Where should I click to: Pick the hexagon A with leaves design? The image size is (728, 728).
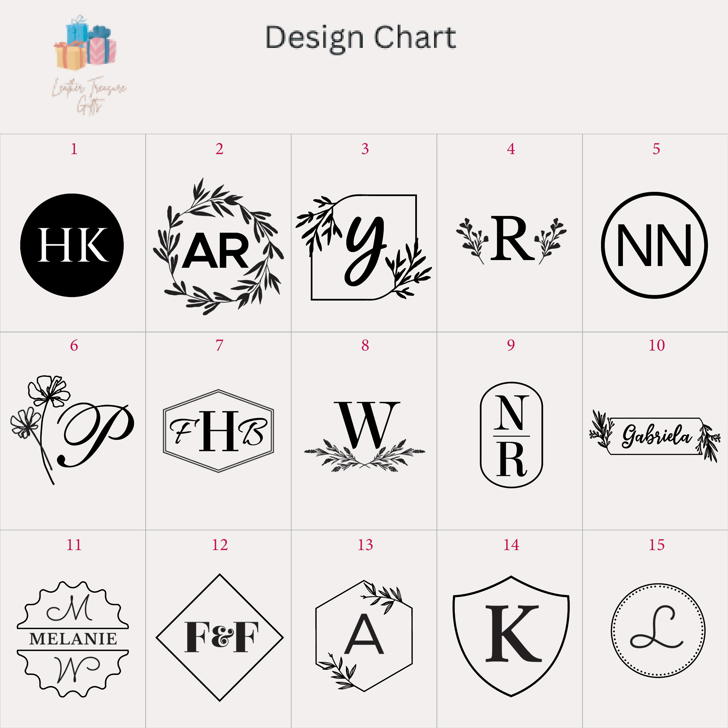tap(364, 637)
